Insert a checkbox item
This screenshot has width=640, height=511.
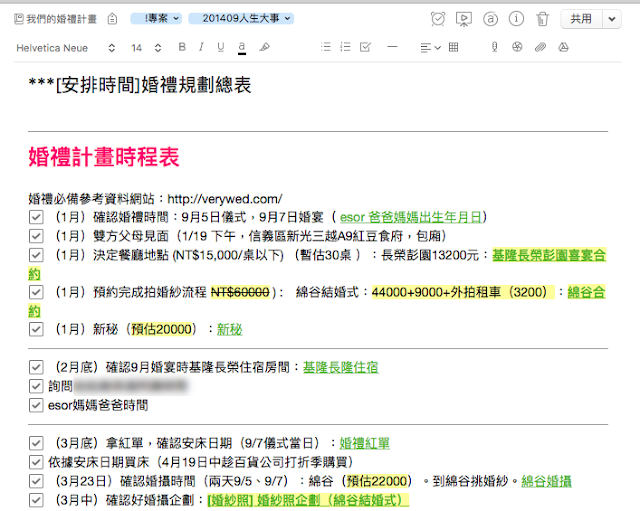pos(365,47)
